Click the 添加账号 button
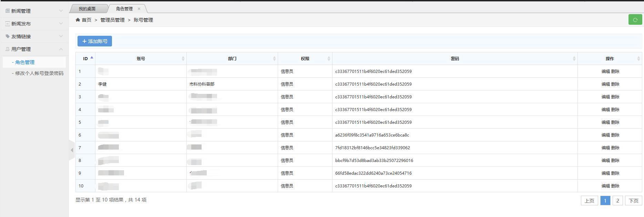Viewport: 644px width, 217px height. pyautogui.click(x=95, y=41)
